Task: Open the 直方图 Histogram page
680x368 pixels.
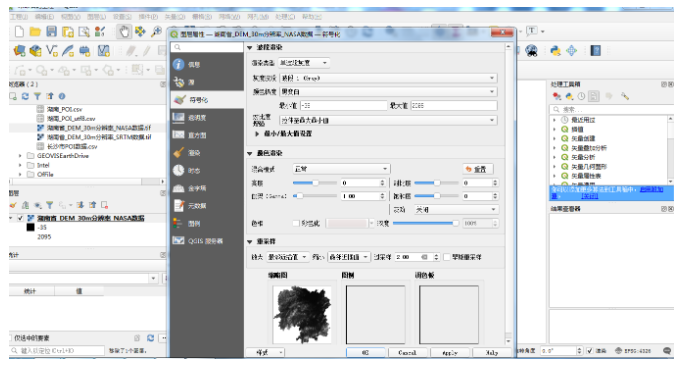Action: (206, 135)
